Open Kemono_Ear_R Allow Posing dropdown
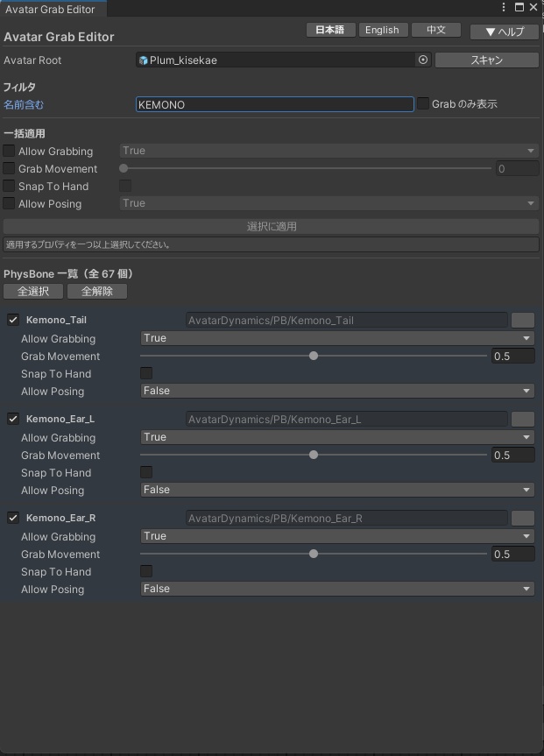Image resolution: width=544 pixels, height=756 pixels. coord(337,589)
